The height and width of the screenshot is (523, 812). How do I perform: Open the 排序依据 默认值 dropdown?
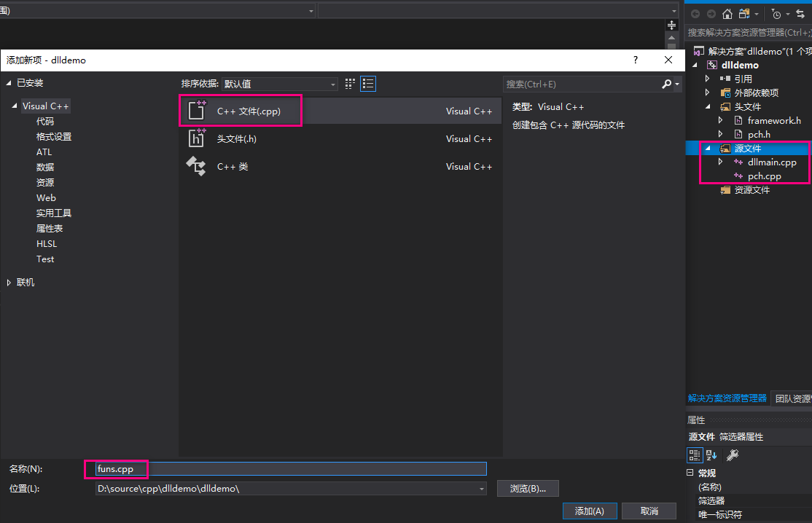tap(280, 84)
